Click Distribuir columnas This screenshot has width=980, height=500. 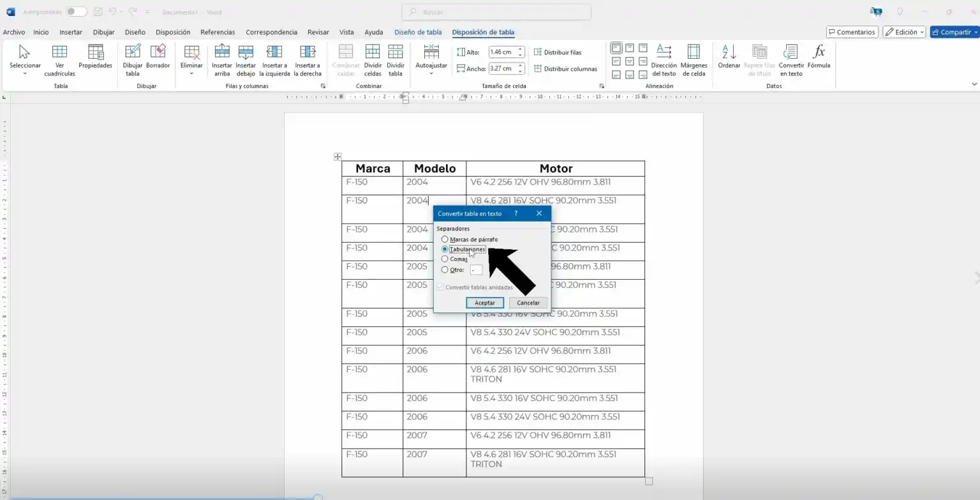(565, 69)
